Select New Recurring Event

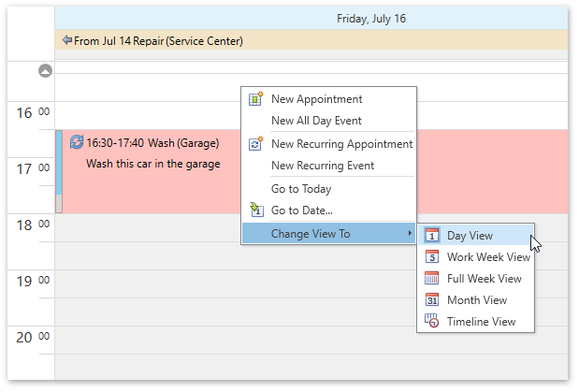[x=328, y=166]
